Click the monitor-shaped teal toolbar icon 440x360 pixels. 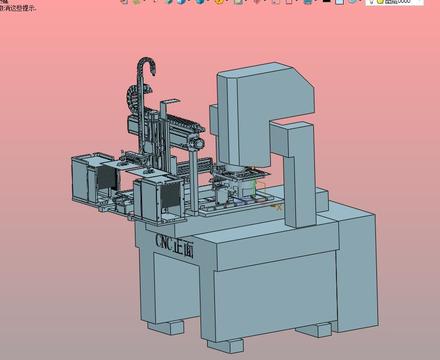[308, 1]
